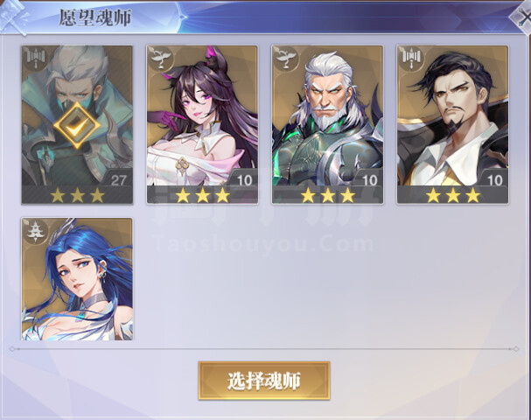Select the fox-eared purple-haired girl card
The height and width of the screenshot is (420, 531).
[202, 124]
